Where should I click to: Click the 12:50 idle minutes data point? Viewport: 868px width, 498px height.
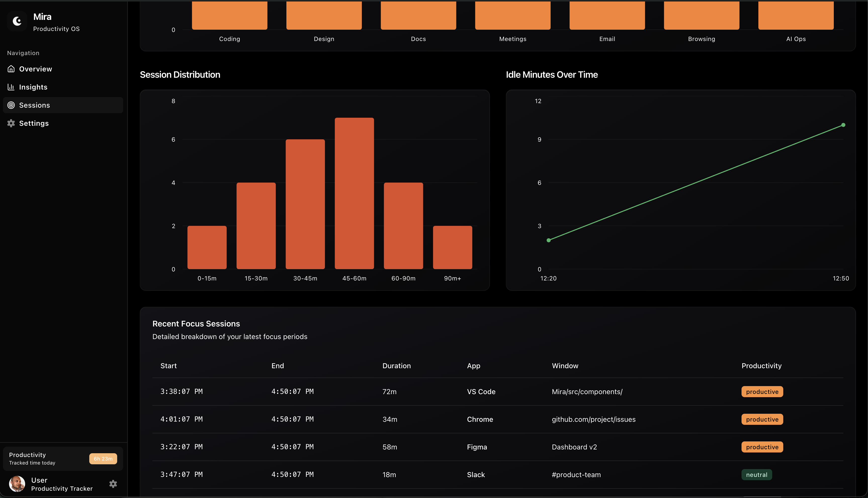click(x=843, y=125)
